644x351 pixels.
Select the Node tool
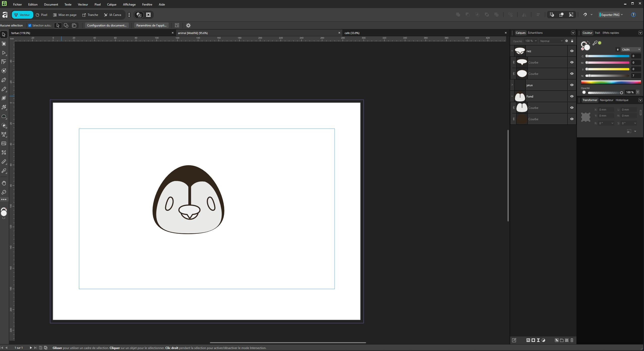[4, 53]
